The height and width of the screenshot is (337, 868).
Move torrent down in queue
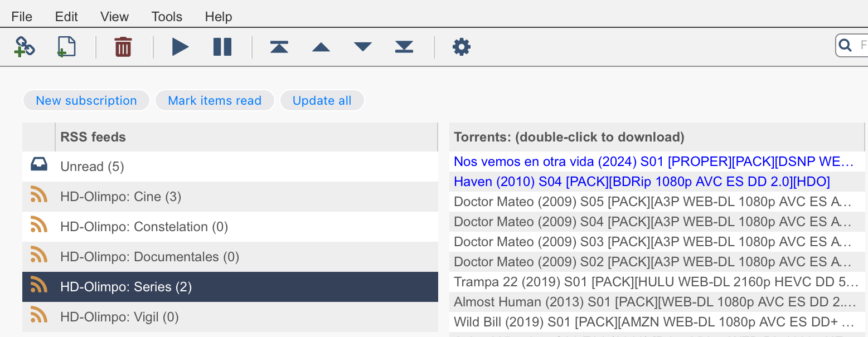363,47
